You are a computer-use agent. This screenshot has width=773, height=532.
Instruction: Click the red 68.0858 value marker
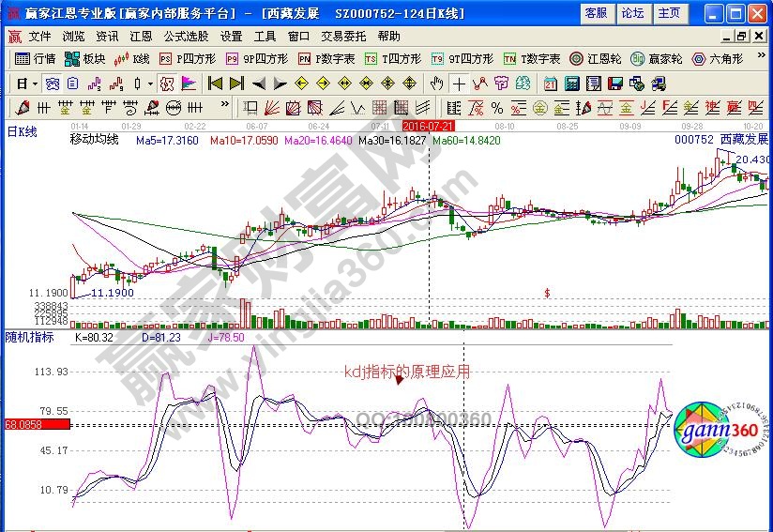coord(36,425)
